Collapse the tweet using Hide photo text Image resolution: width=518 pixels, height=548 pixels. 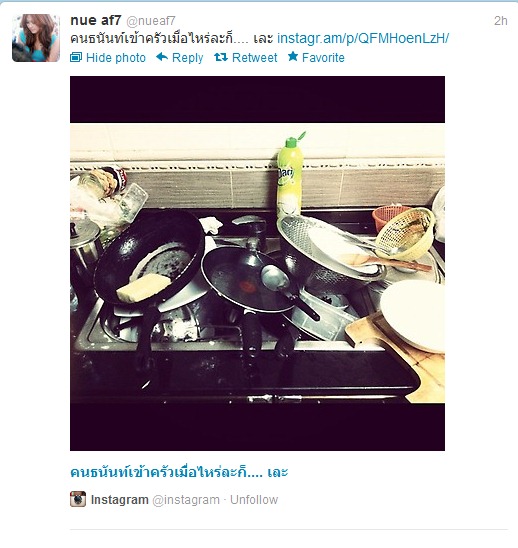[x=116, y=58]
